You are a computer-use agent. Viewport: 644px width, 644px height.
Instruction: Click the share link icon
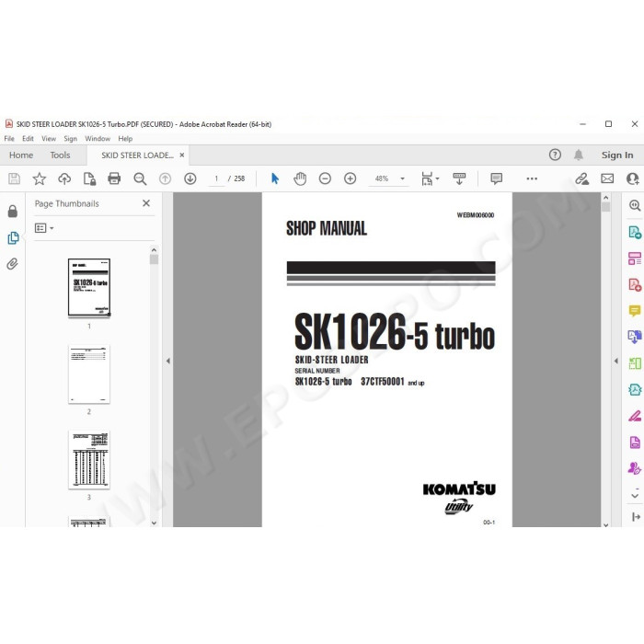point(582,178)
